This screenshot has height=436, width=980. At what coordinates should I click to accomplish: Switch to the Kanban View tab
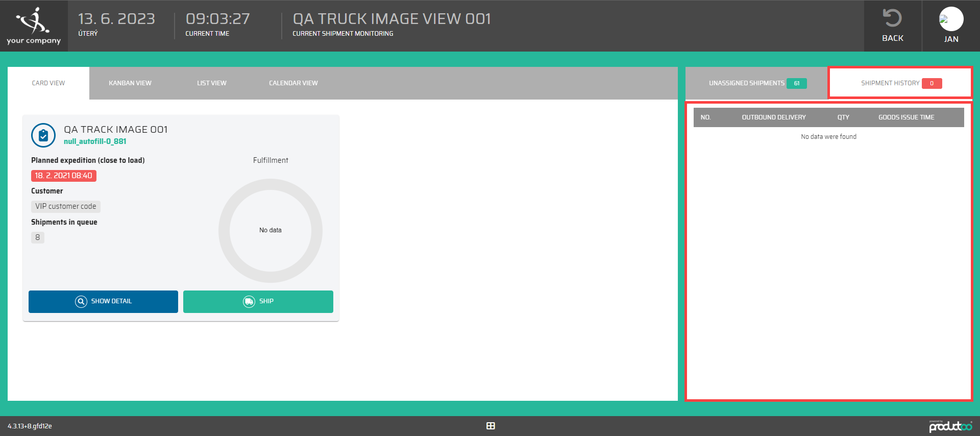click(x=130, y=83)
